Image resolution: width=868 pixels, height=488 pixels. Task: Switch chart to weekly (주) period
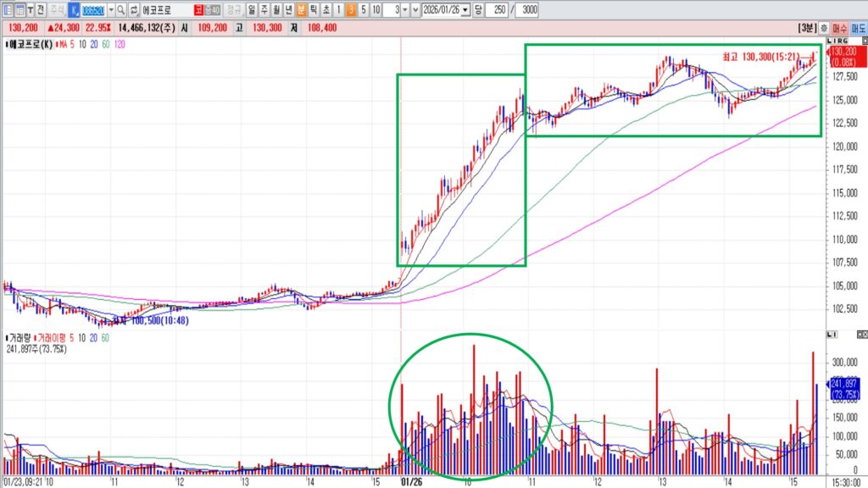point(264,10)
